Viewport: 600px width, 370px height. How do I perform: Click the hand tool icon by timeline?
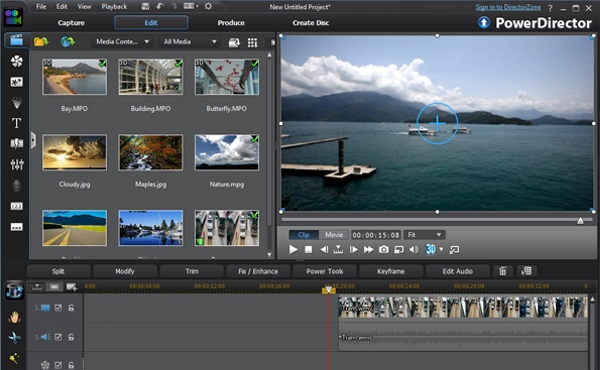tap(15, 317)
